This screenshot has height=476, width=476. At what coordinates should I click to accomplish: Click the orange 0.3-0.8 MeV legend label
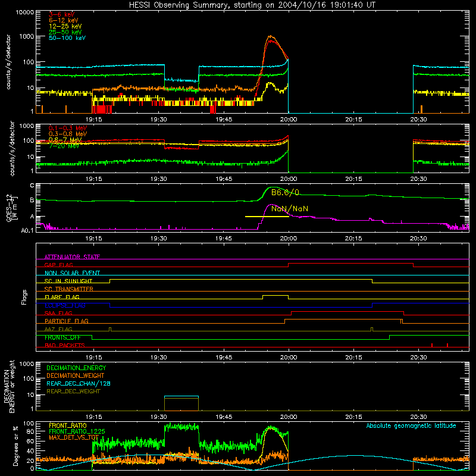(x=68, y=134)
